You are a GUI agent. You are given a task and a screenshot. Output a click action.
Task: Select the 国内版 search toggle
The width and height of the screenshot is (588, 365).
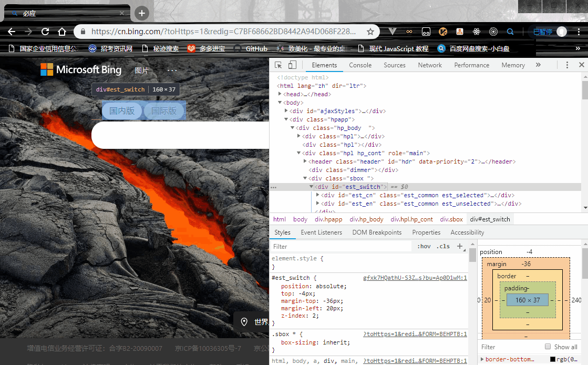pyautogui.click(x=122, y=111)
